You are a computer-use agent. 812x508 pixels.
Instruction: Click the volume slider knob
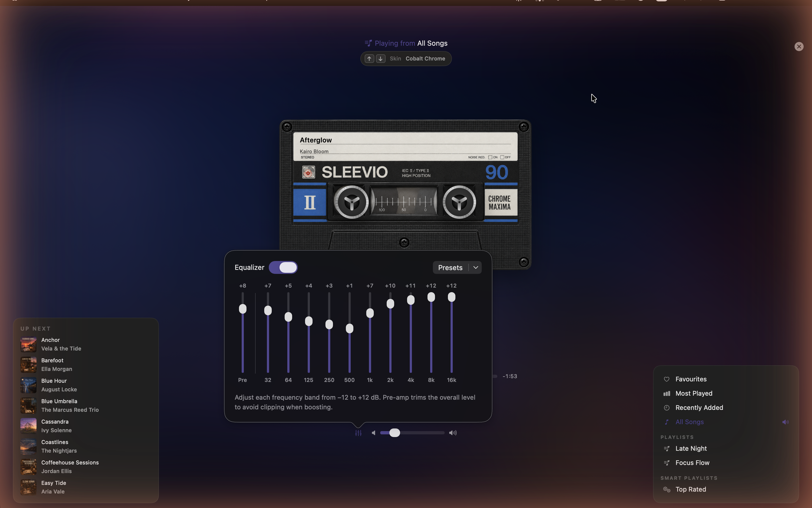(x=395, y=433)
